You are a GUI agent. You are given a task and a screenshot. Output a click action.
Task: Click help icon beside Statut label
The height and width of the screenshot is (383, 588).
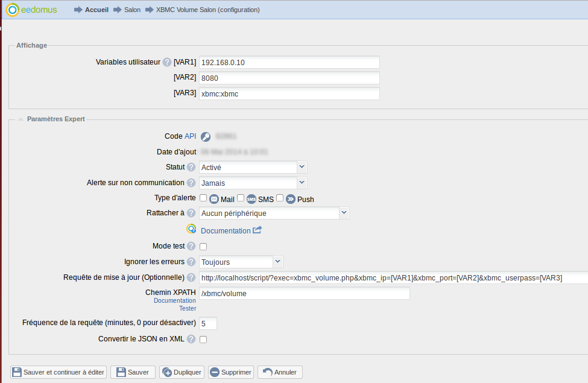[x=191, y=167]
